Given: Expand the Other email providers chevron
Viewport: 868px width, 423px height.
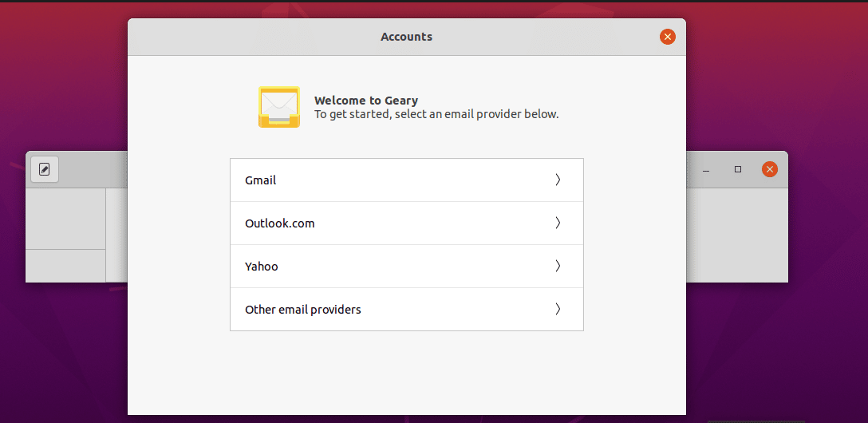Looking at the screenshot, I should point(558,310).
